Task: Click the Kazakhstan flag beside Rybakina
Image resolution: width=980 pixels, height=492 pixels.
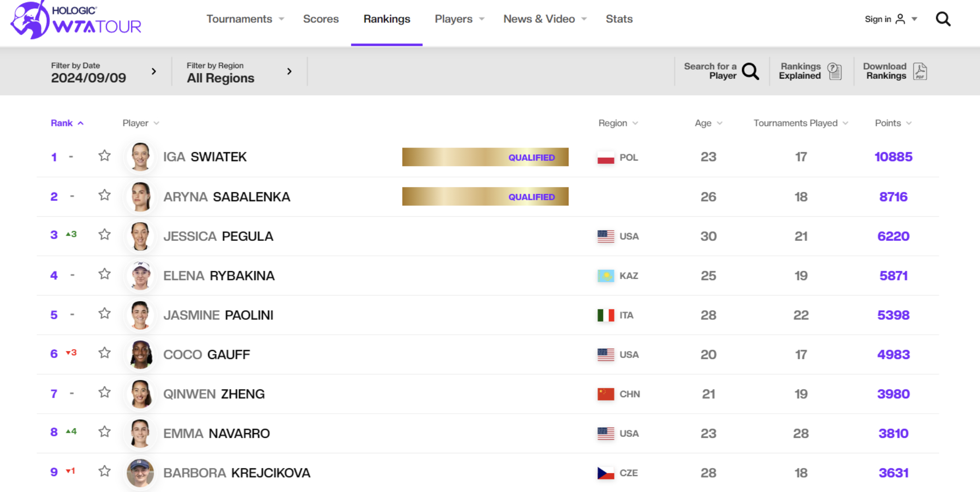Action: pyautogui.click(x=605, y=276)
